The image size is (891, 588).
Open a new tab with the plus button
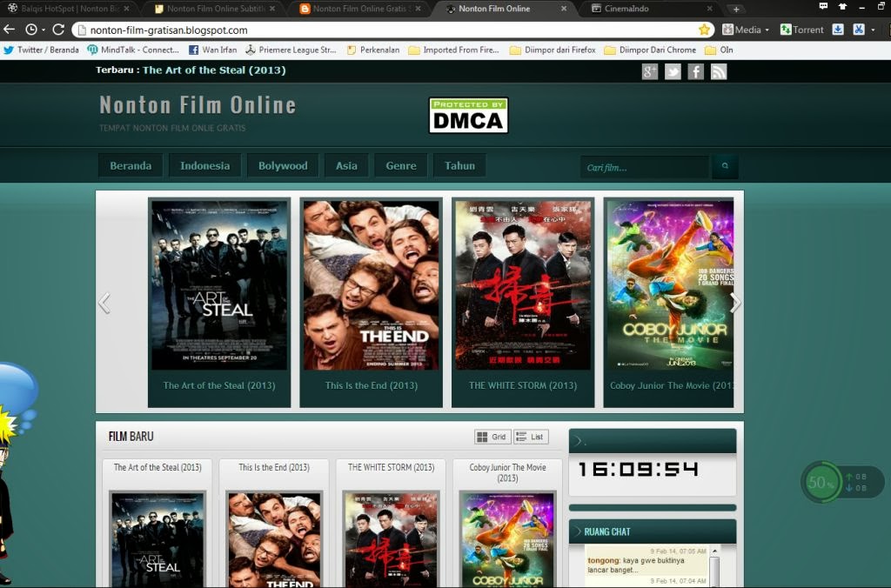pyautogui.click(x=736, y=9)
